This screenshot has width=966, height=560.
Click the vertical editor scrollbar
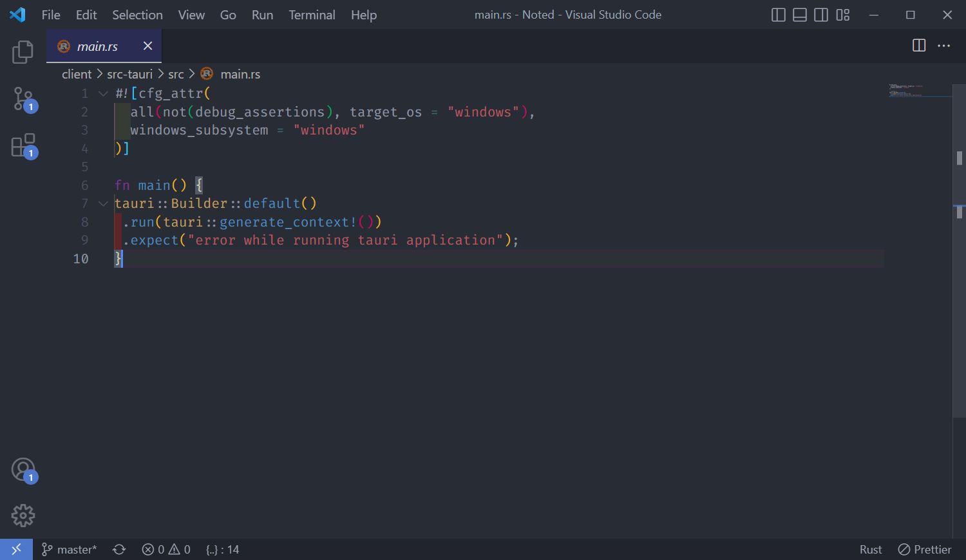coord(959,250)
